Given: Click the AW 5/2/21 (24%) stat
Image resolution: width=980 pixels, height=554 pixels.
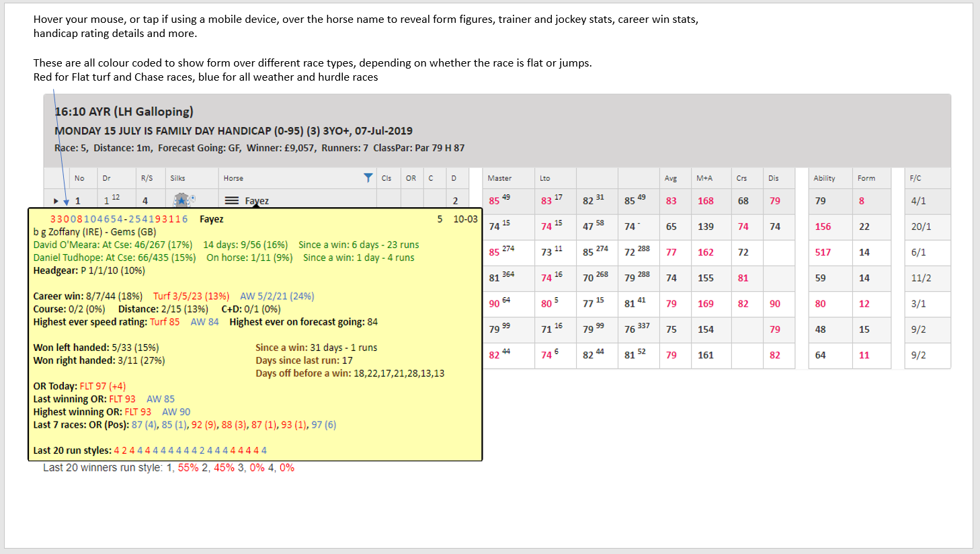Looking at the screenshot, I should (x=277, y=296).
